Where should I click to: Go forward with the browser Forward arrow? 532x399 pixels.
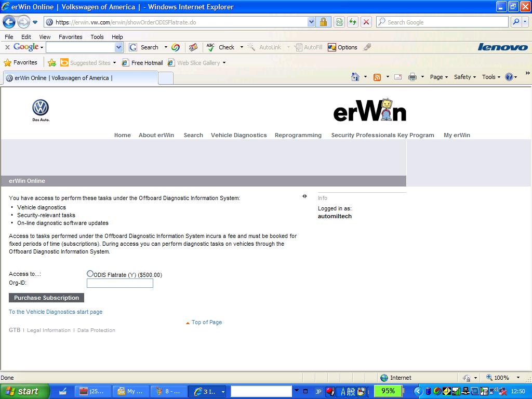pos(23,22)
